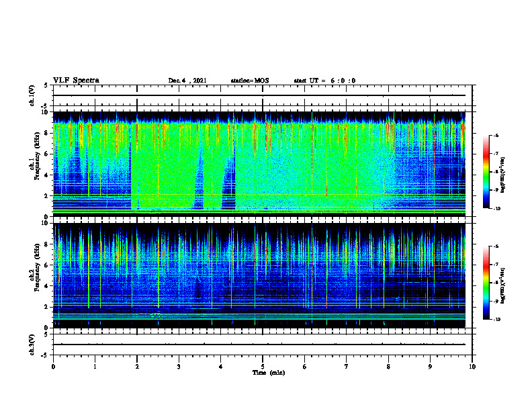
Task: Click the "5" minute tick on the time axis
Action: (263, 367)
